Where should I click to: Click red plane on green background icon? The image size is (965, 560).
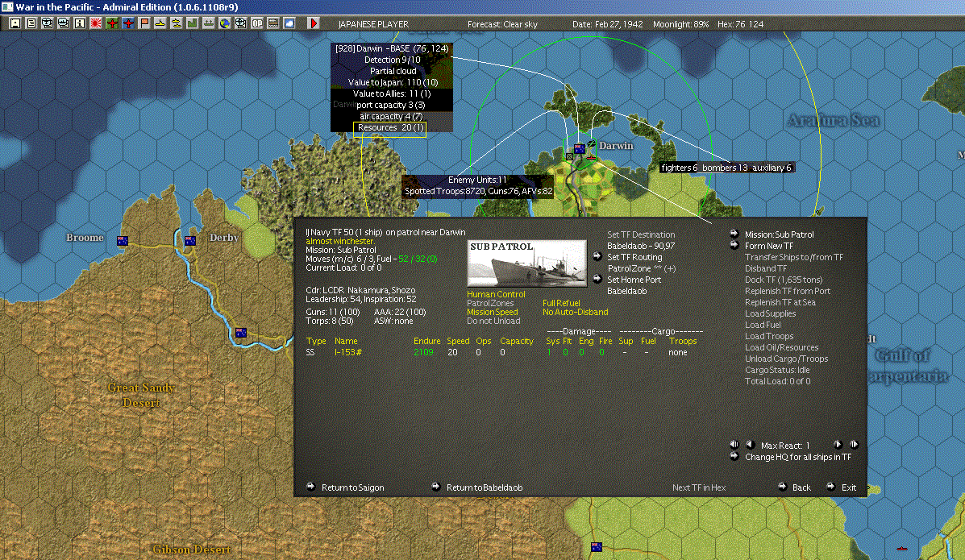point(112,23)
